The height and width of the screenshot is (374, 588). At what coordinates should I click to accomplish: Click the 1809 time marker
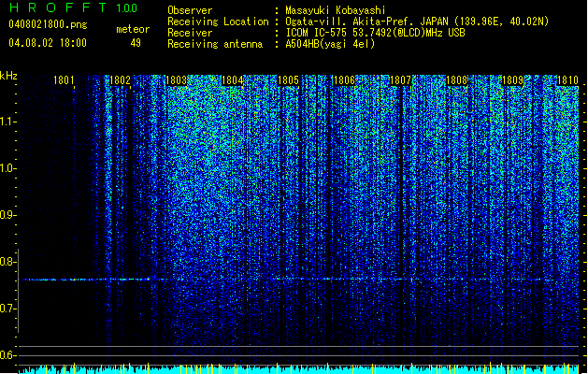click(512, 80)
